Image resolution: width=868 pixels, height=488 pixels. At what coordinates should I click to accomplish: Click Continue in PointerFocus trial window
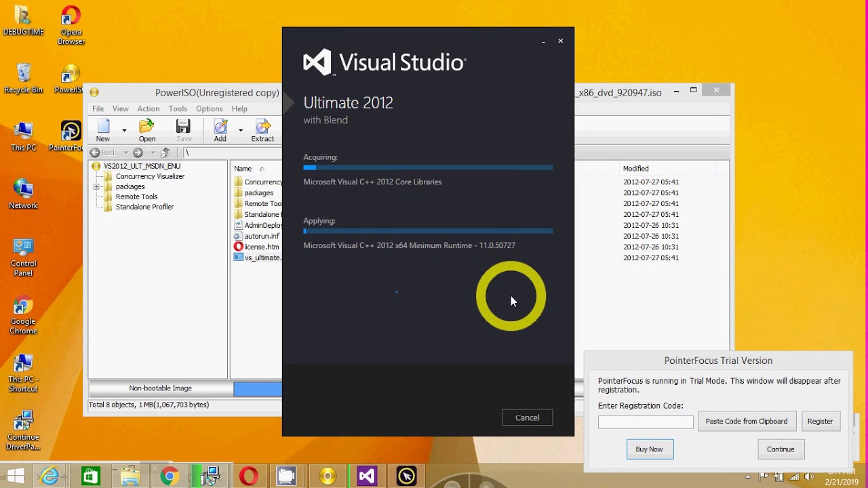pyautogui.click(x=781, y=449)
